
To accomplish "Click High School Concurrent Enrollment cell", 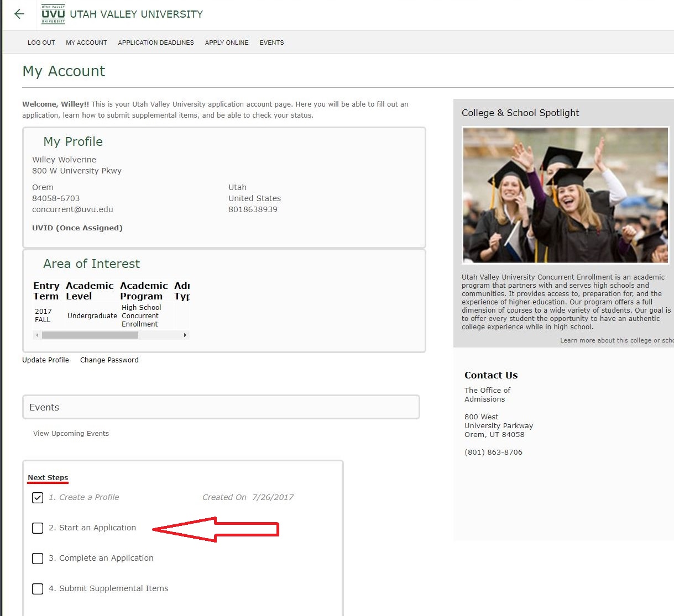I will click(142, 316).
